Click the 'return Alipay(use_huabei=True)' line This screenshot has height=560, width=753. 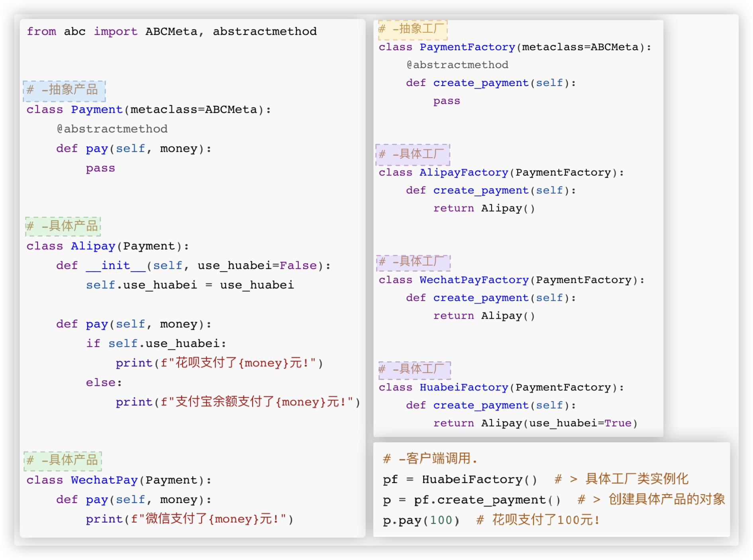click(x=535, y=423)
